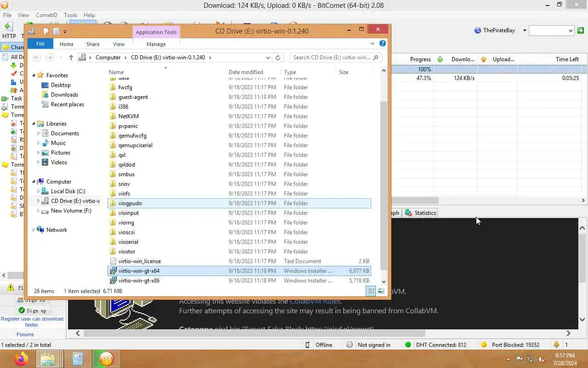This screenshot has height=368, width=588.
Task: Click the Port Blocked yellow status indicator
Action: coord(484,345)
